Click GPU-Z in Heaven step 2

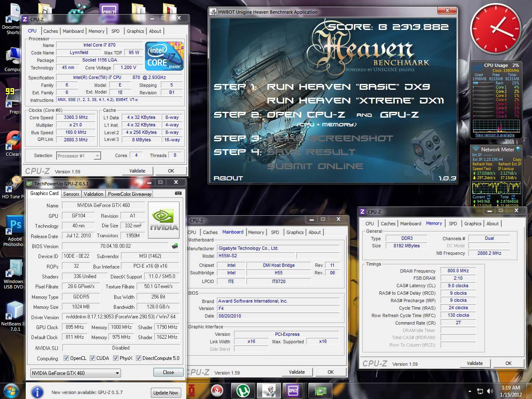[x=399, y=115]
